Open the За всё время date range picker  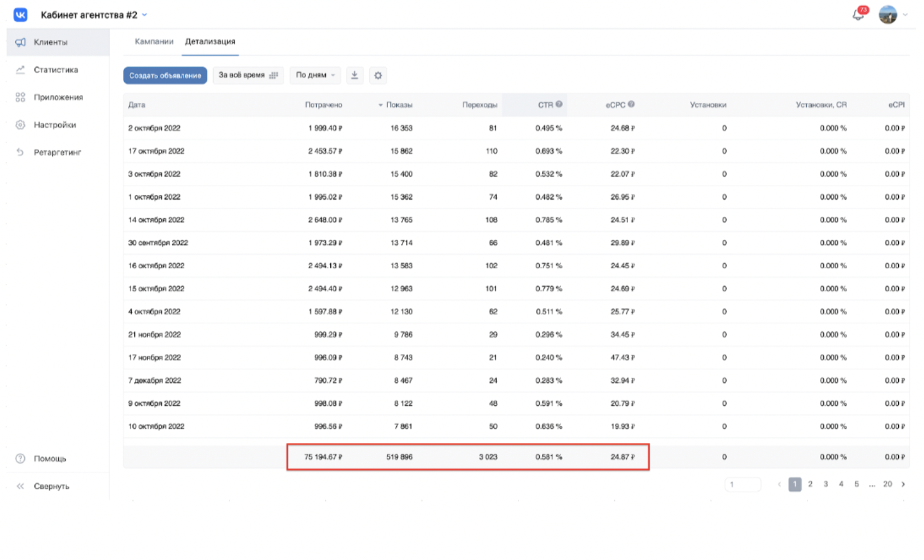coord(248,75)
